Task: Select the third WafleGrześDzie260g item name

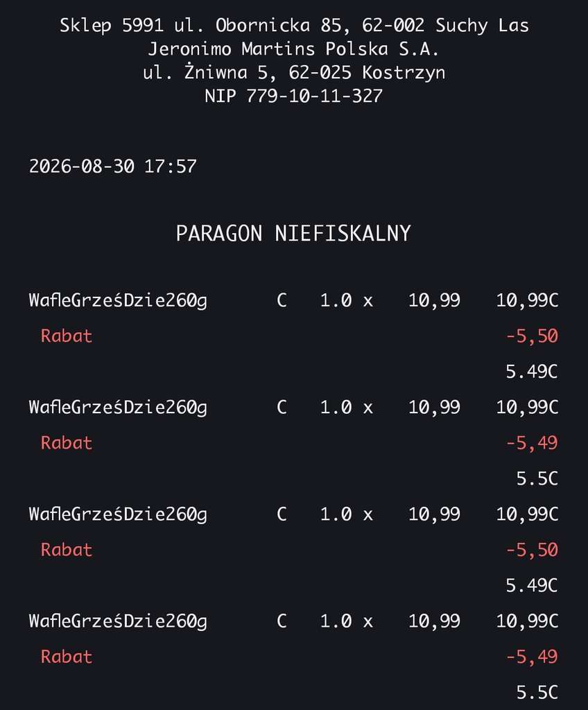Action: click(x=118, y=514)
